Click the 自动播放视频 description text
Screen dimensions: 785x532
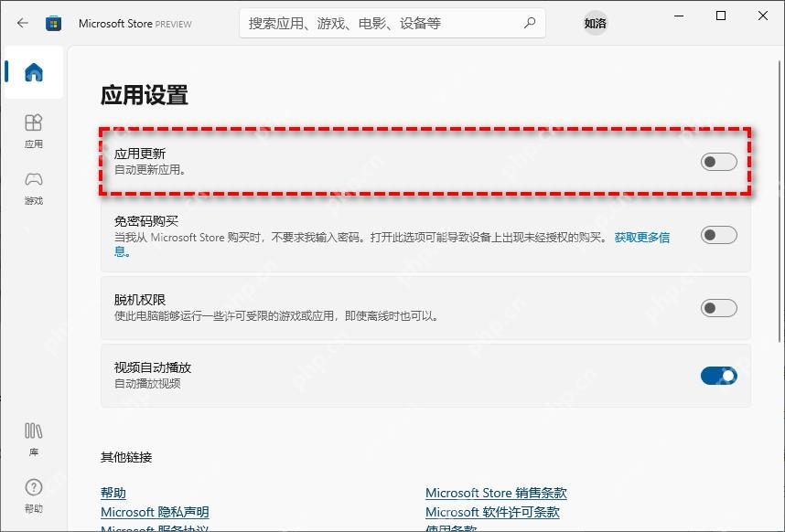point(147,384)
